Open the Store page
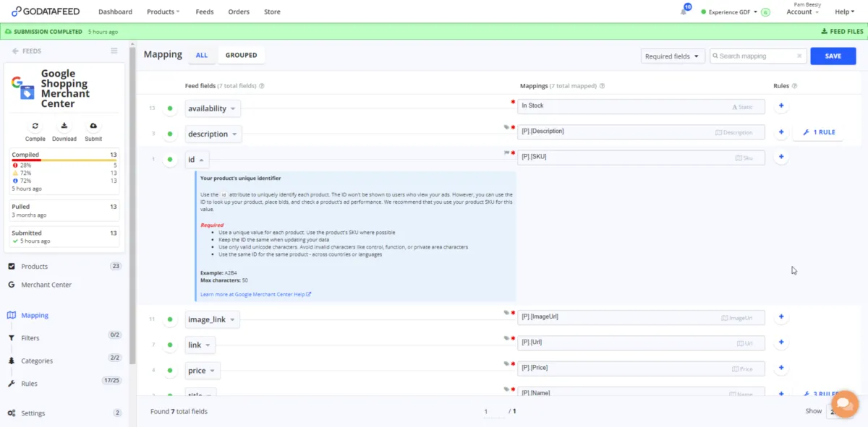Viewport: 868px width, 427px height. [x=272, y=12]
